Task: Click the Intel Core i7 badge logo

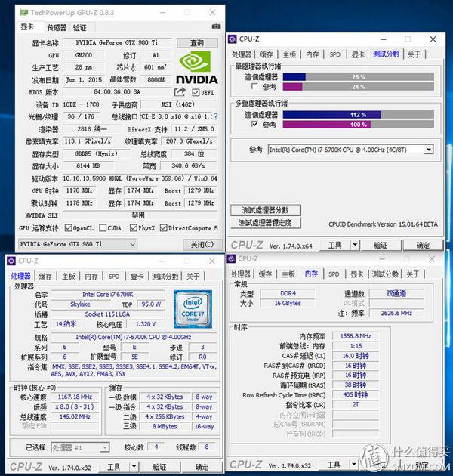Action: [x=193, y=309]
